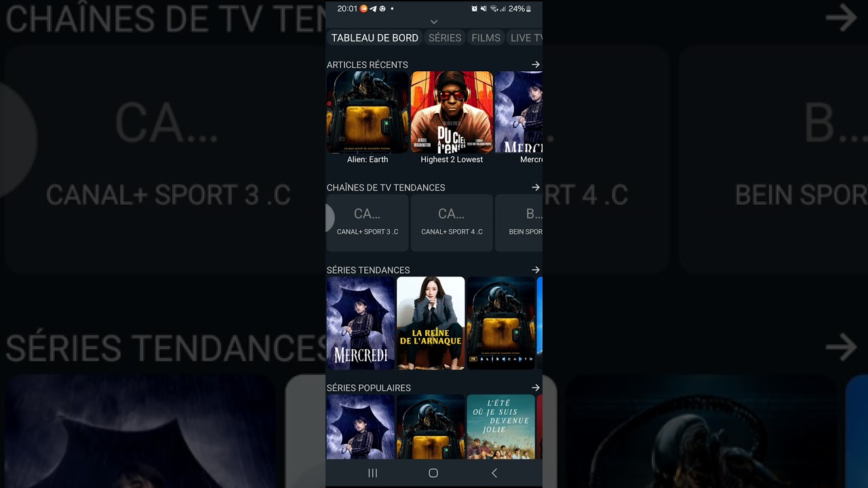Viewport: 868px width, 488px height.
Task: Tap the Android recent apps button
Action: point(372,473)
